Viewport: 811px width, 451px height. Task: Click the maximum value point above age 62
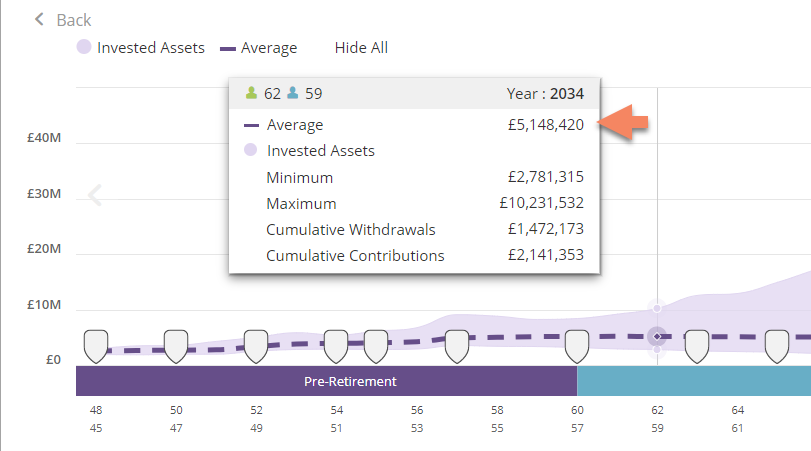[x=657, y=308]
